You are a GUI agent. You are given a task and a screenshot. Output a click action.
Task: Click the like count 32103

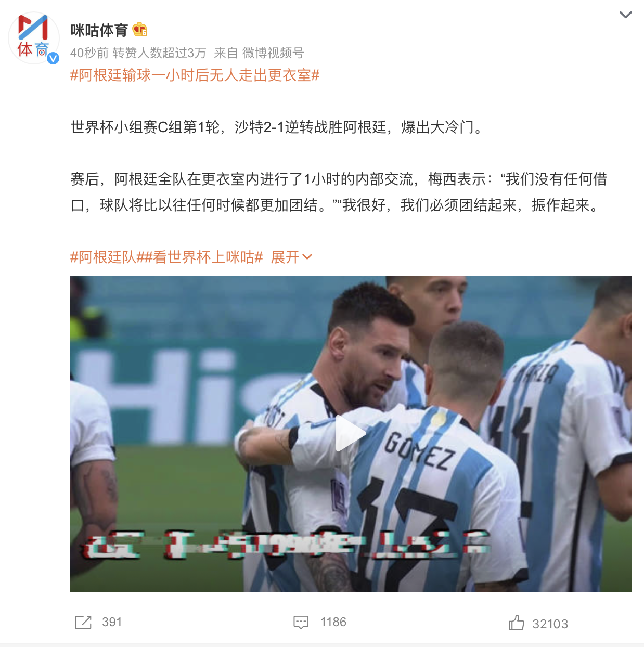click(x=550, y=624)
